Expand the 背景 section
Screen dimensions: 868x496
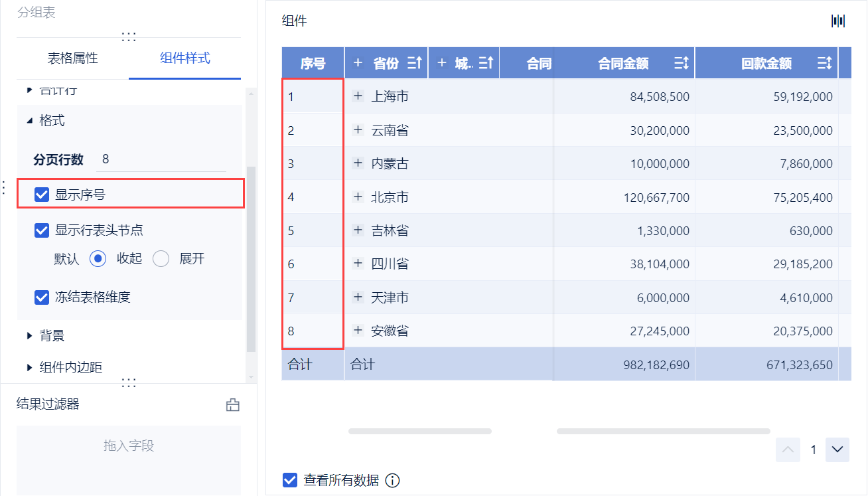pos(29,336)
